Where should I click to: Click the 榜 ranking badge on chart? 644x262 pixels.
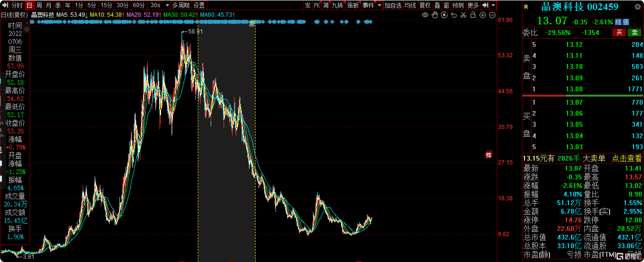point(488,155)
